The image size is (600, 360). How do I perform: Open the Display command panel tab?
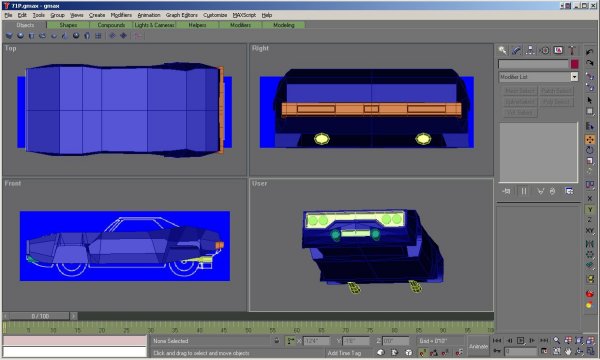point(558,50)
